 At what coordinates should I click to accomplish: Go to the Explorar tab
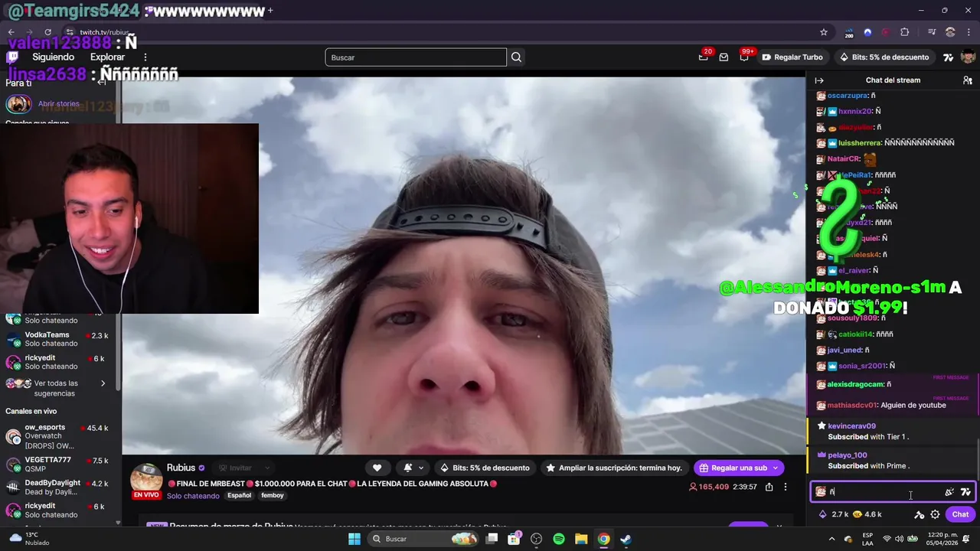tap(107, 57)
